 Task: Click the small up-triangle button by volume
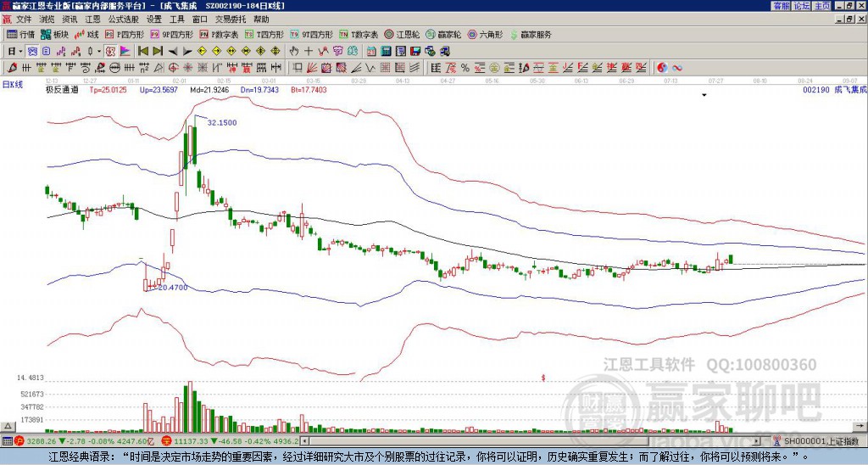7,426
